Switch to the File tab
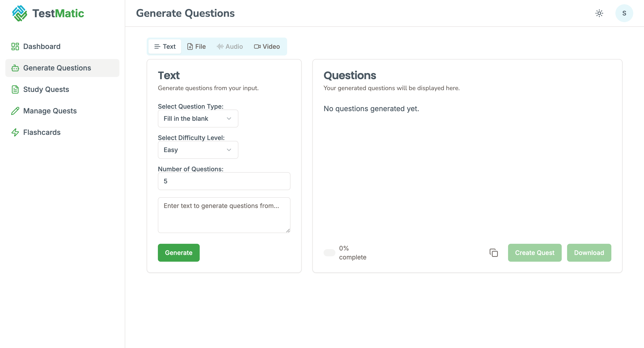Viewport: 644px width, 348px height. click(197, 47)
